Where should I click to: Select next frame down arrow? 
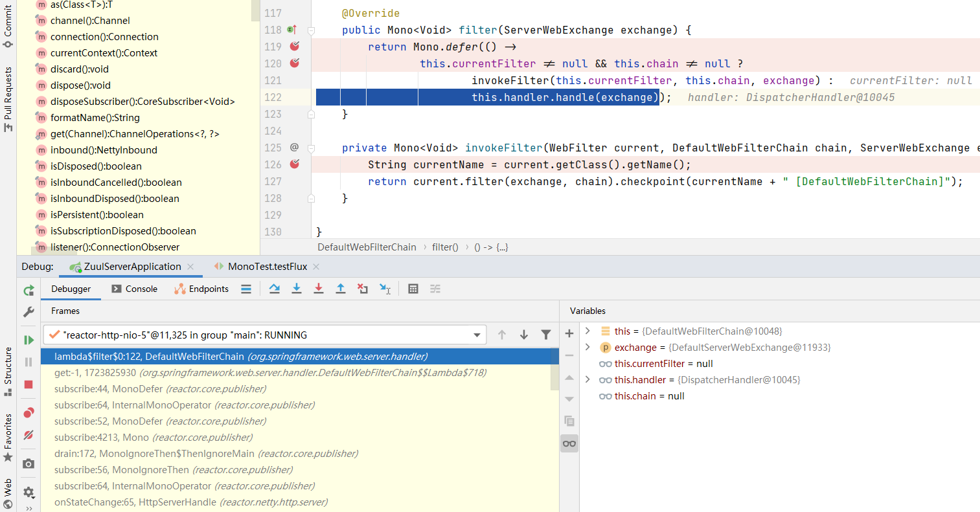[x=524, y=335]
